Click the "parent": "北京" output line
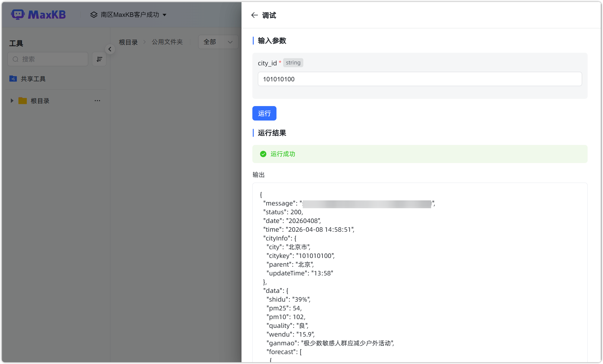603x364 pixels. click(290, 265)
